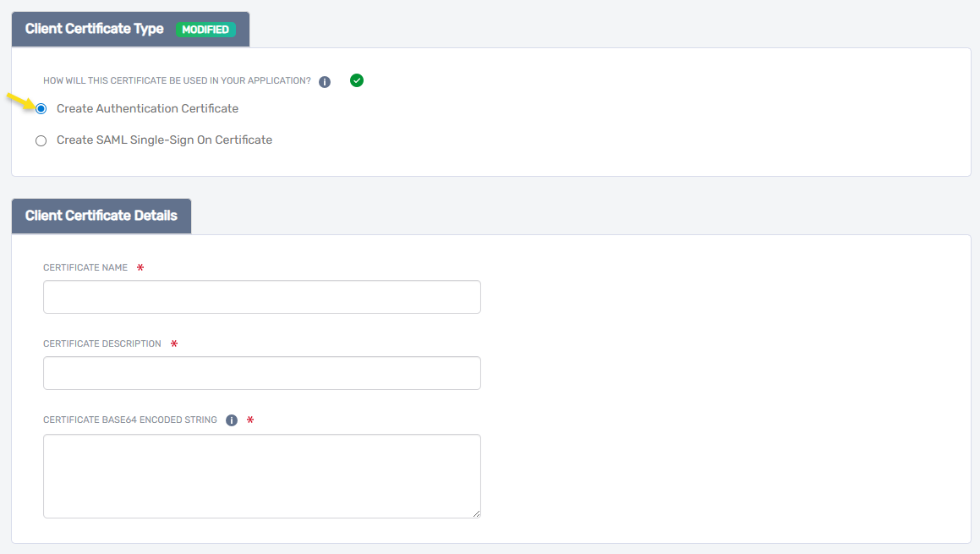Click the MODIFIED status badge
The height and width of the screenshot is (554, 980).
[x=206, y=28]
